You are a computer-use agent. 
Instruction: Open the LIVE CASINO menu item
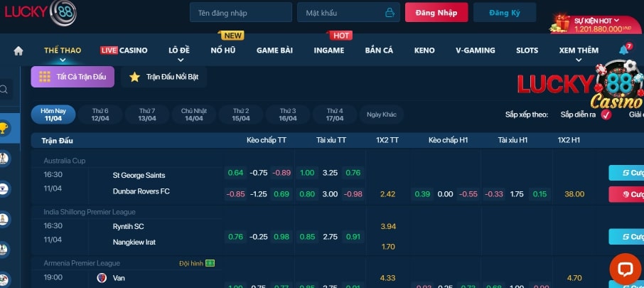pyautogui.click(x=124, y=50)
